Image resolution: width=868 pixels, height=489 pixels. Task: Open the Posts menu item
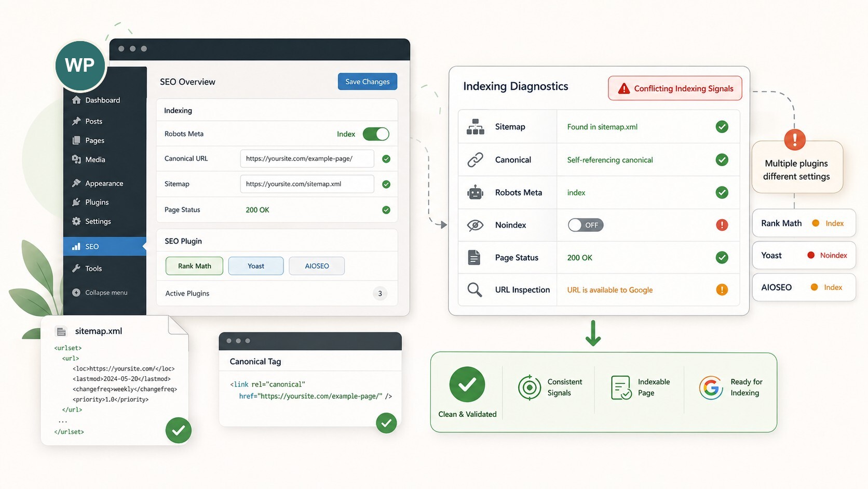click(105, 121)
